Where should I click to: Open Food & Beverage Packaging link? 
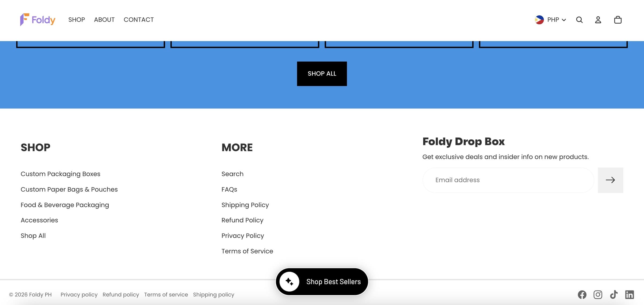pyautogui.click(x=65, y=205)
